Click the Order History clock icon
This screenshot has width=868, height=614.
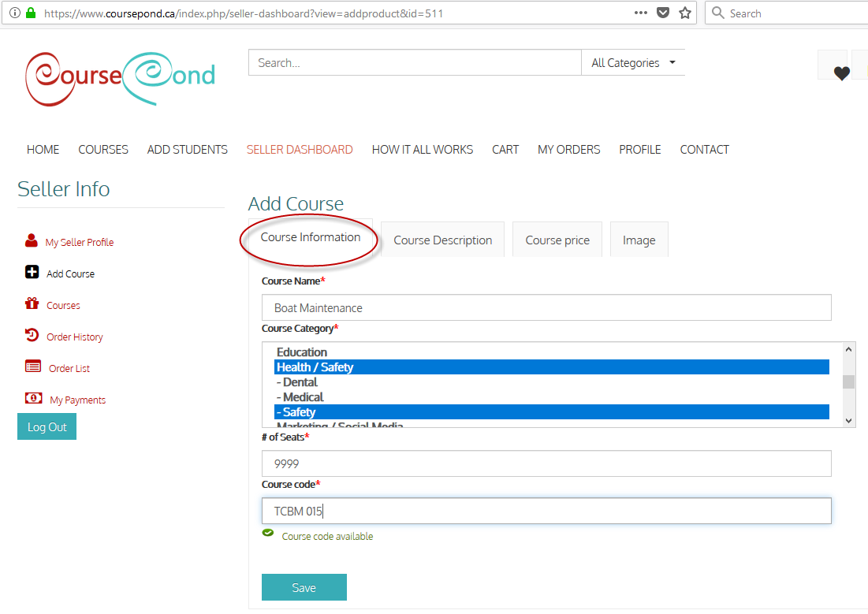(32, 336)
